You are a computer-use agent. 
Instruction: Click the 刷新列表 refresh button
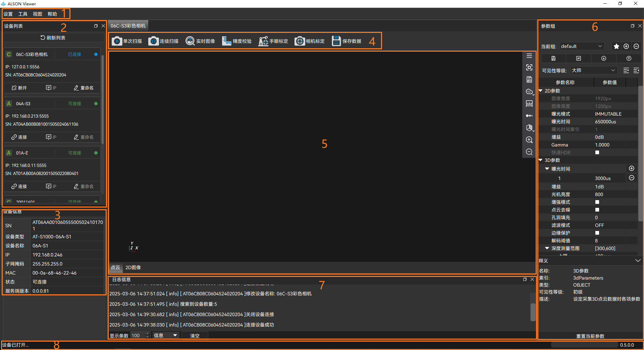(53, 38)
